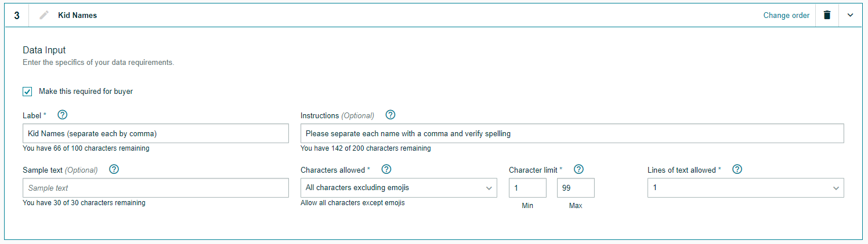Delete this customization with the trash icon
This screenshot has height=244, width=868.
827,16
